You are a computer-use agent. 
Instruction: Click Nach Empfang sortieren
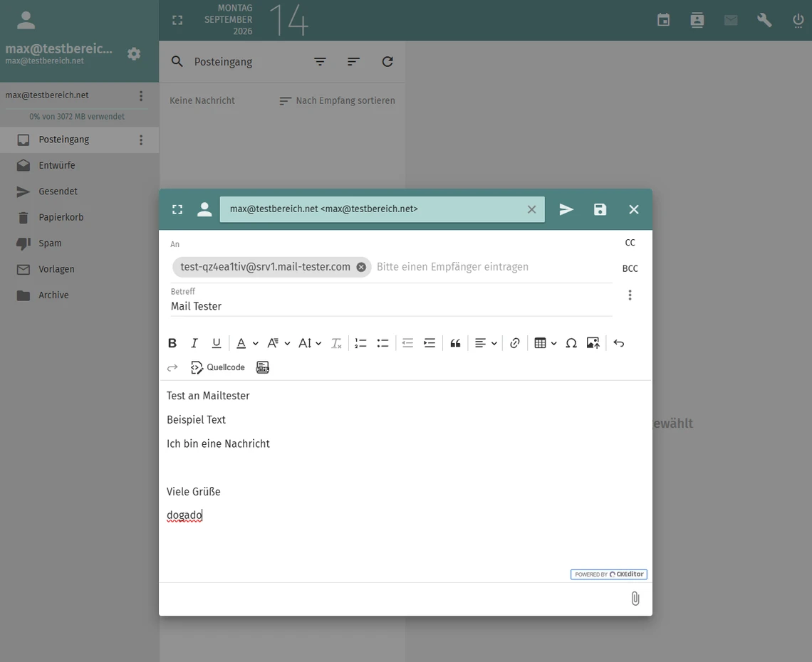pos(337,100)
